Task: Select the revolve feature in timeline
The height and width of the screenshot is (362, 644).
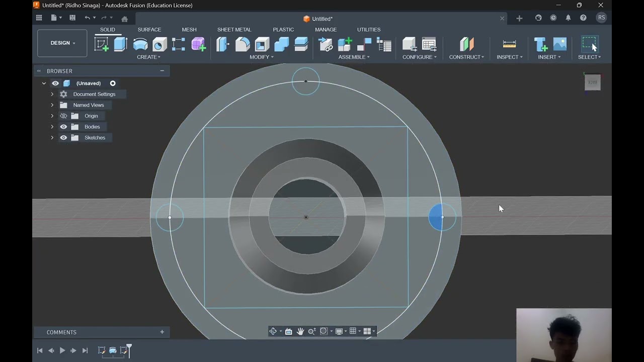Action: 113,350
